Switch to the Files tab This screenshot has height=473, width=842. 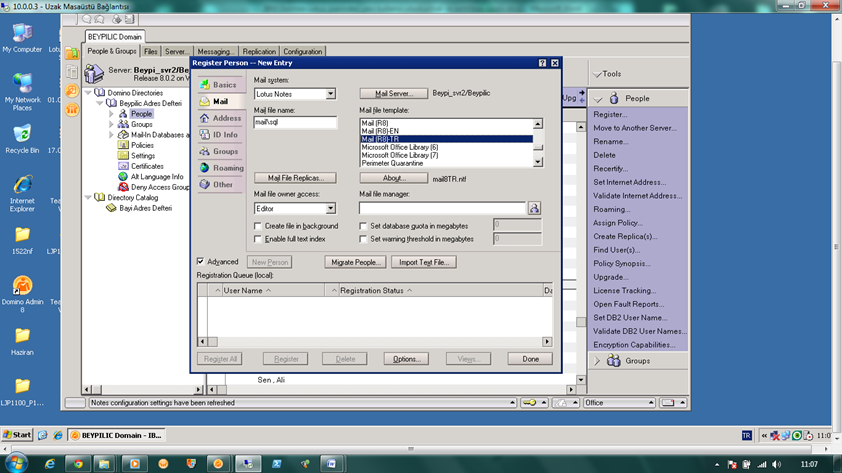point(151,52)
